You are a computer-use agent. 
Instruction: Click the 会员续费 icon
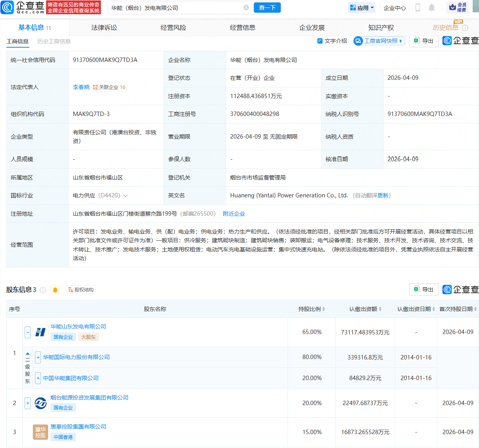(457, 8)
